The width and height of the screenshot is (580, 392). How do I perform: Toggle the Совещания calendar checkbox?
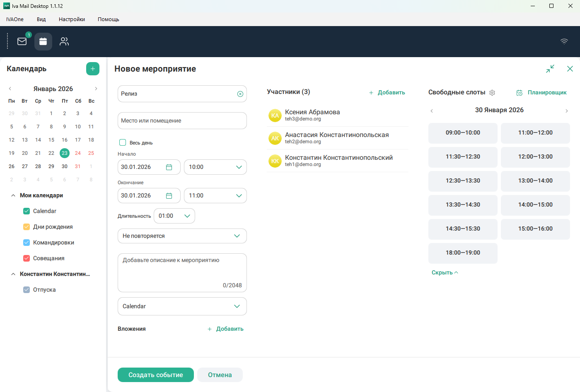tap(27, 258)
